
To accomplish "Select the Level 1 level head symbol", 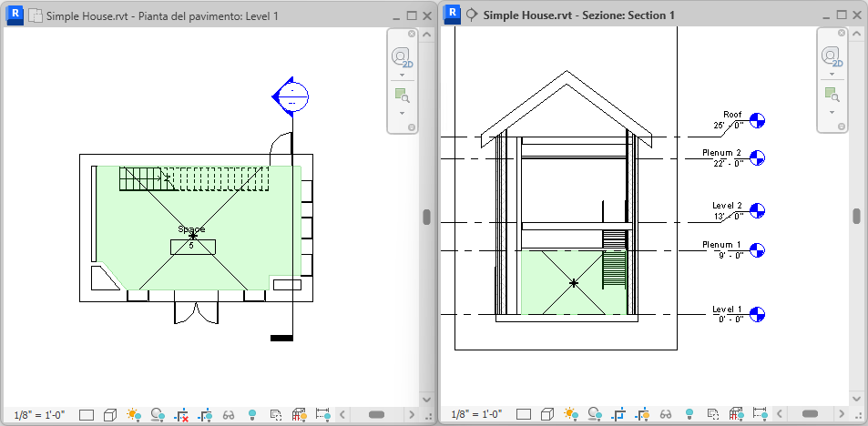I will coord(757,314).
